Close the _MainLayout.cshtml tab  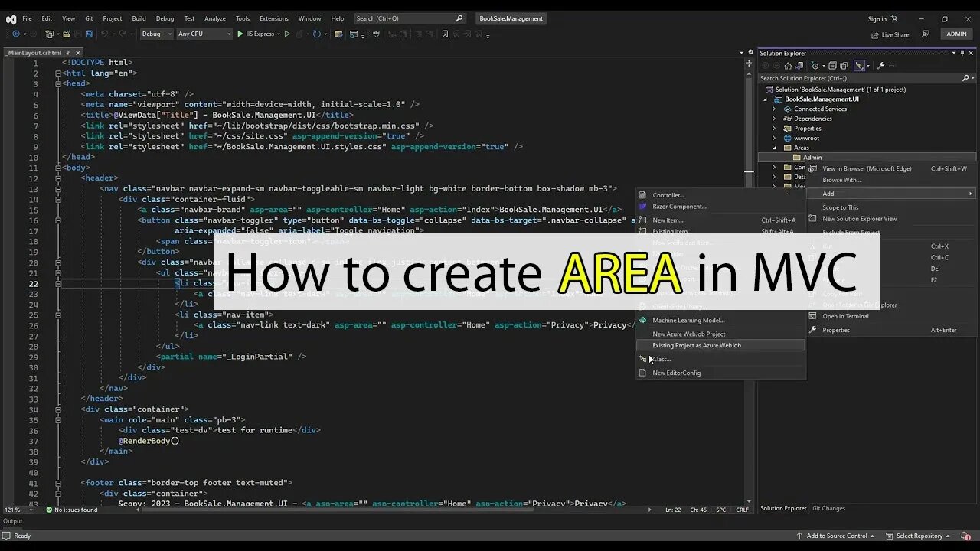point(77,53)
